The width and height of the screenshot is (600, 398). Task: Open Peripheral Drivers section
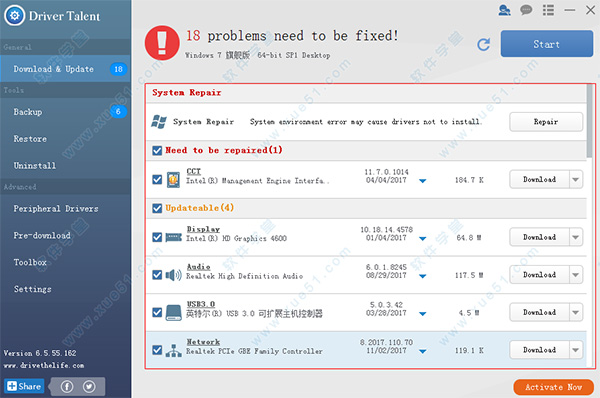(65, 209)
